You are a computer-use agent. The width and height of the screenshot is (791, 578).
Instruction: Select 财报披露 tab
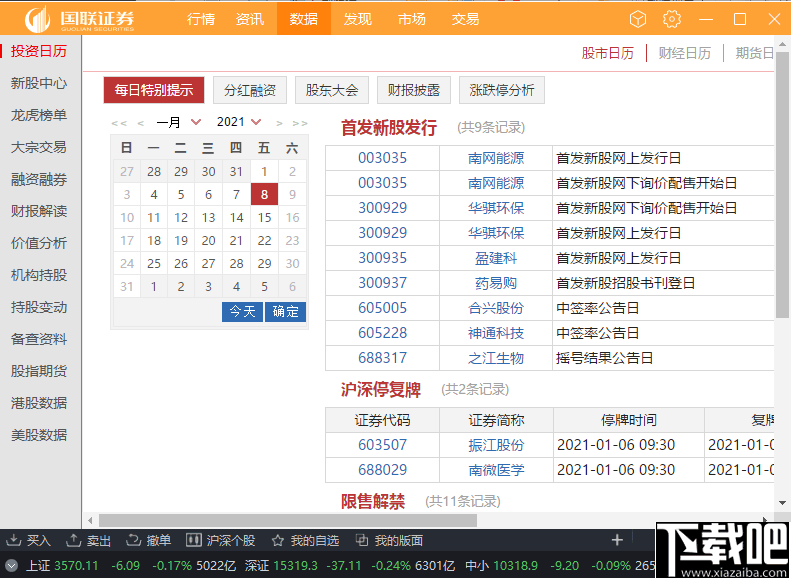[x=414, y=90]
